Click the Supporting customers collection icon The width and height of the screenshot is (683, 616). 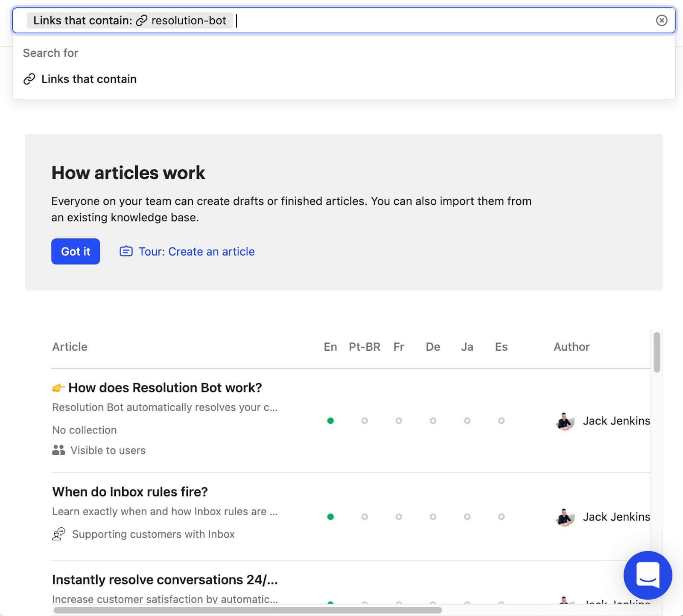[58, 534]
